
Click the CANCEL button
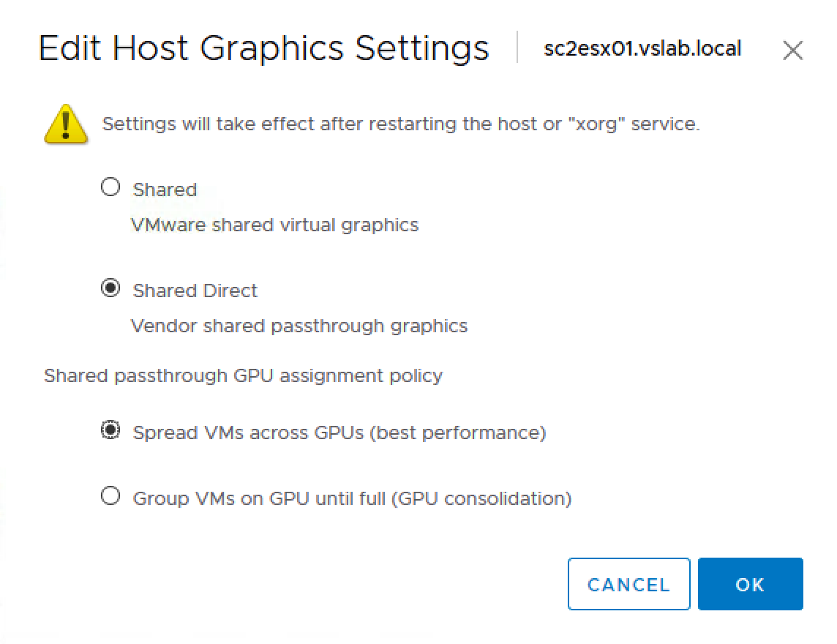tap(628, 584)
